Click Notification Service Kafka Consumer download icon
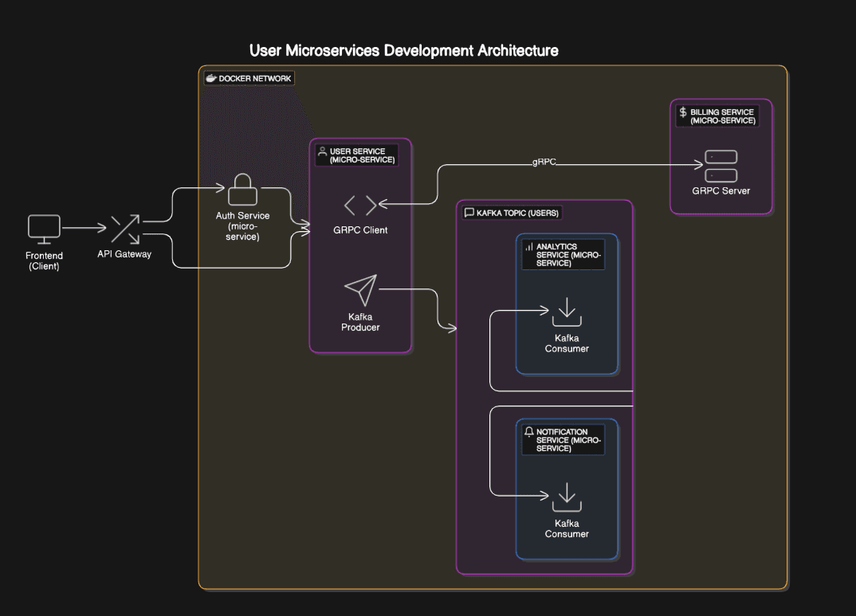The width and height of the screenshot is (856, 616). (567, 496)
